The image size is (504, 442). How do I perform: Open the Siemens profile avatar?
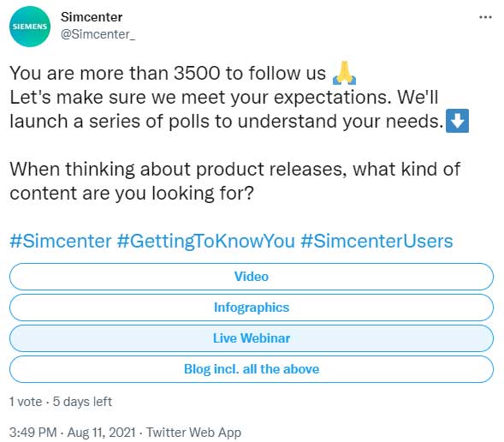click(30, 27)
